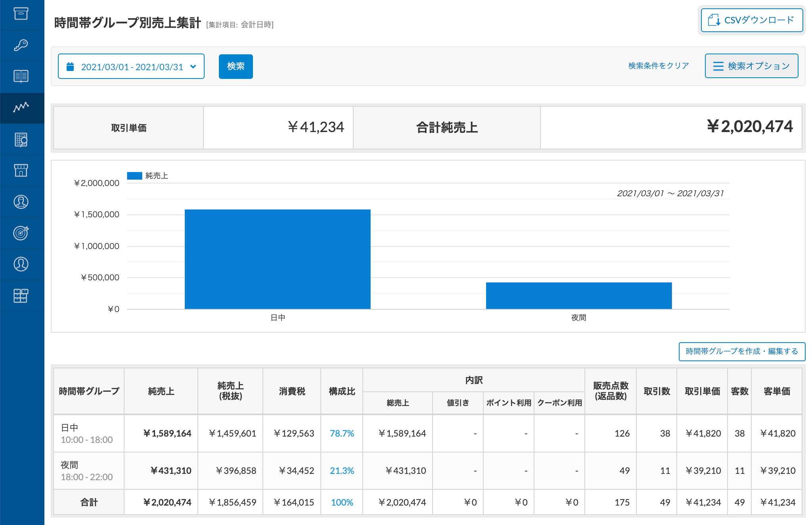812x525 pixels.
Task: Click the 純売上(税抜) column header
Action: [x=230, y=391]
